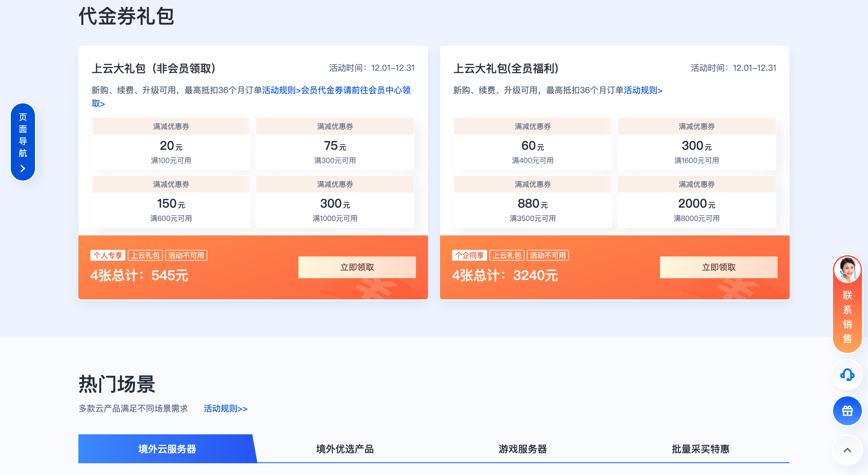Select the 境外云服务器 tab
This screenshot has width=868, height=475.
168,449
